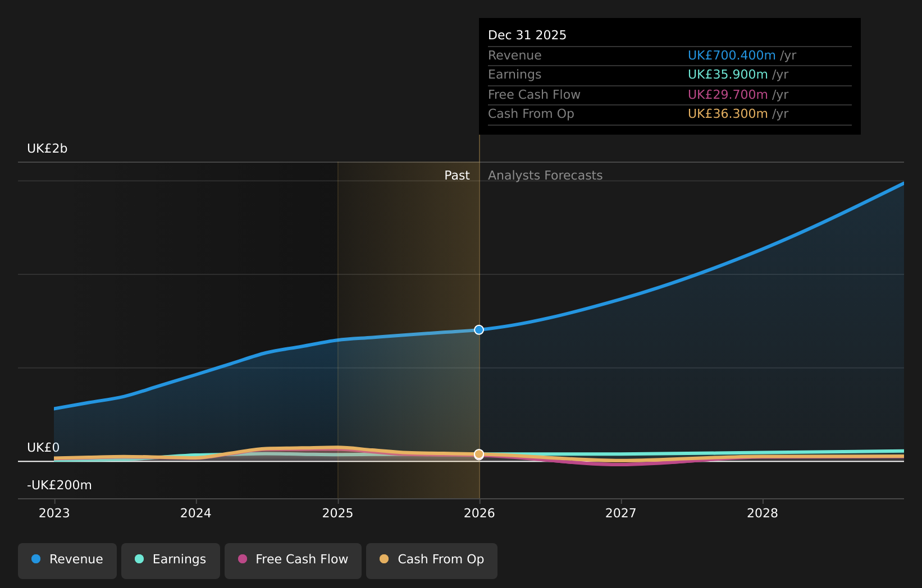Click the Cash From Op marker at 2026
The width and height of the screenshot is (922, 588).
pos(478,454)
